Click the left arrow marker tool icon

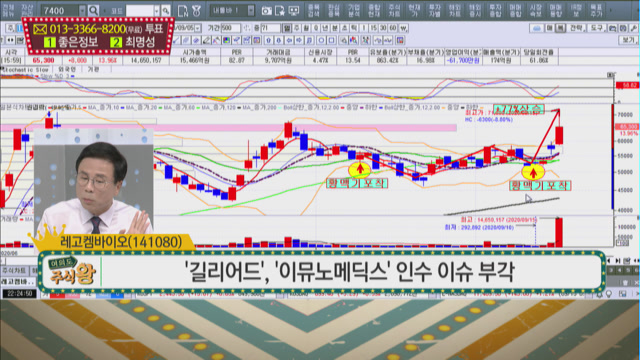point(289,40)
